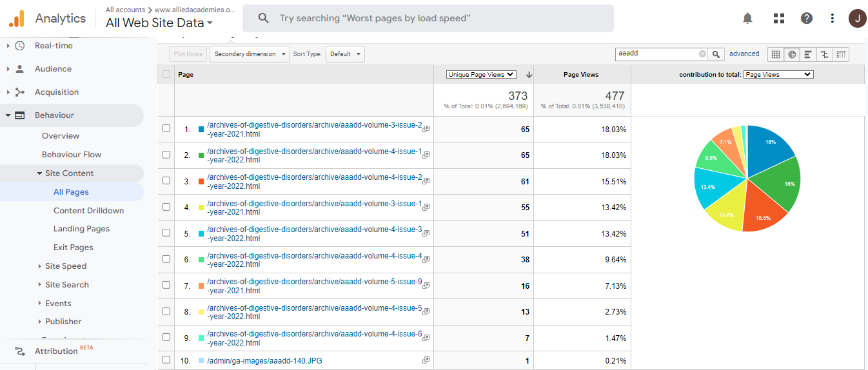Open the notifications bell
The image size is (868, 370).
click(747, 18)
